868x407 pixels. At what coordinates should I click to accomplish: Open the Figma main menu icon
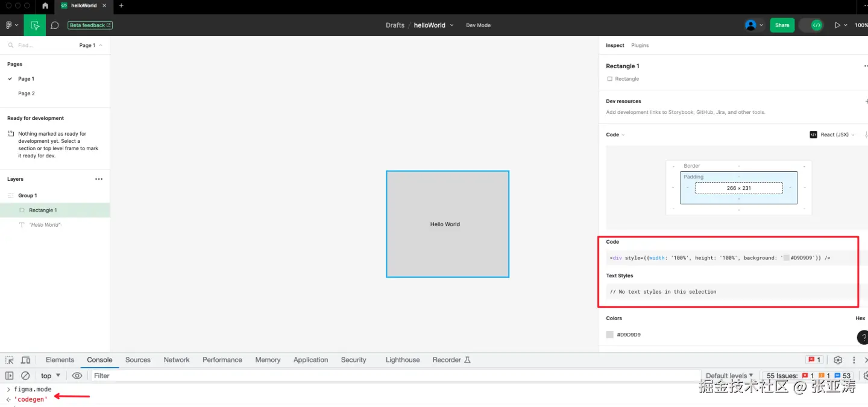[x=9, y=25]
